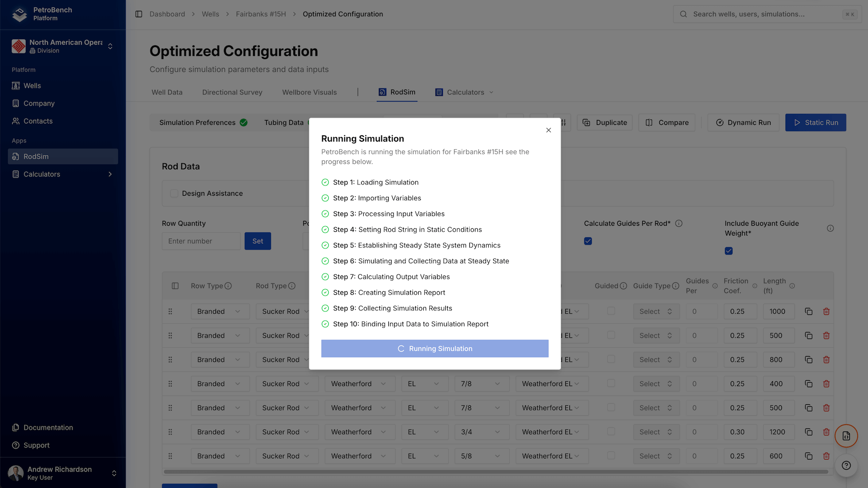
Task: Delete the rod row with length 1000
Action: pos(826,311)
